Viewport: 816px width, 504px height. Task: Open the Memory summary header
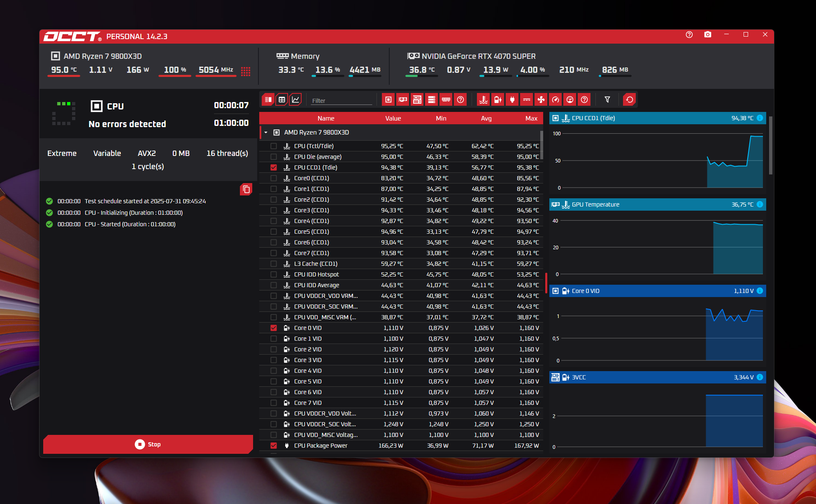298,56
